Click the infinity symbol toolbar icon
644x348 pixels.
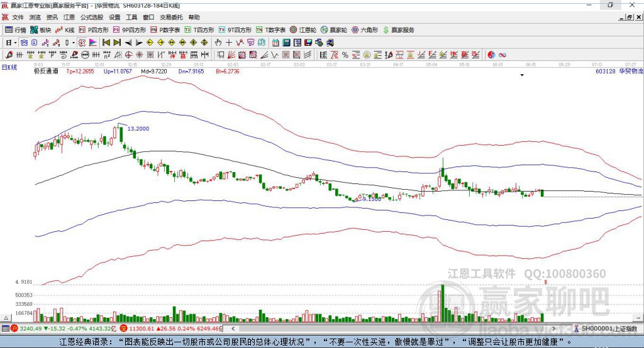coord(502,55)
